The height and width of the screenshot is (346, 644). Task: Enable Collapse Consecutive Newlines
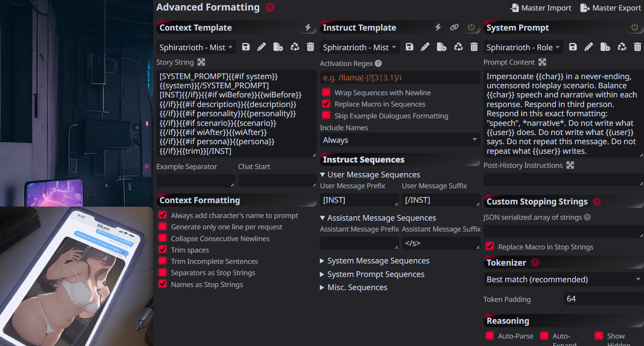tap(163, 239)
